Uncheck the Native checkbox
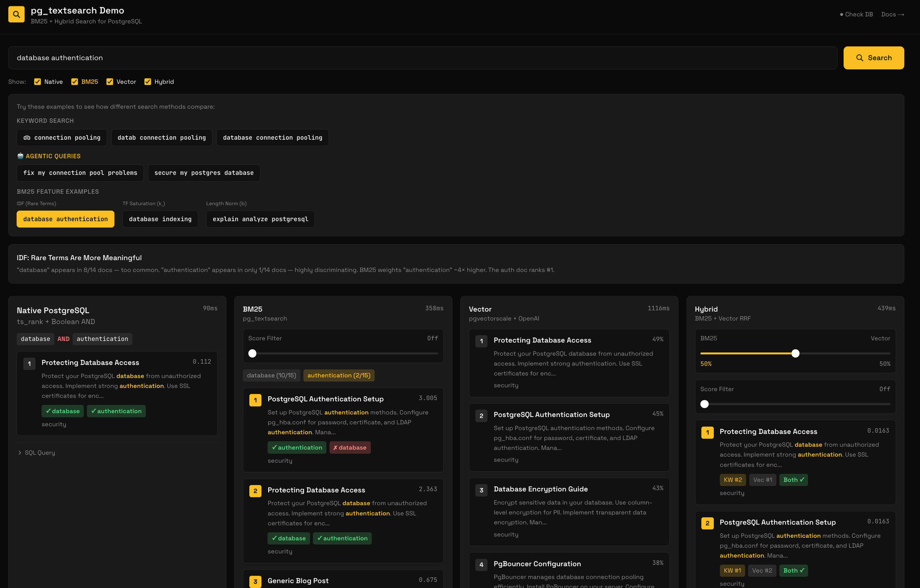Image resolution: width=920 pixels, height=588 pixels. tap(38, 82)
